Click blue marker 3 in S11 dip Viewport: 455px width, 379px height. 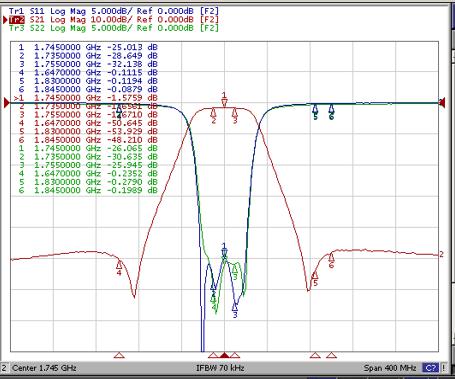point(235,309)
